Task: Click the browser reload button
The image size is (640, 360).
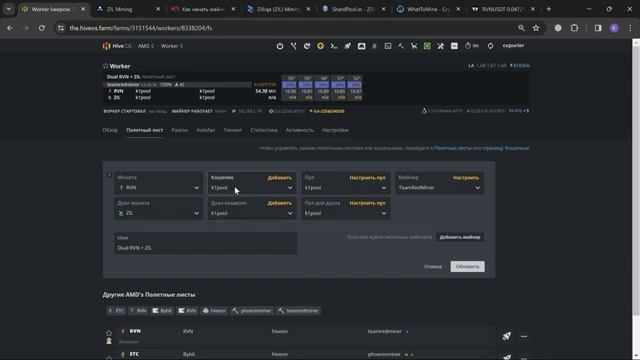Action: [x=42, y=28]
